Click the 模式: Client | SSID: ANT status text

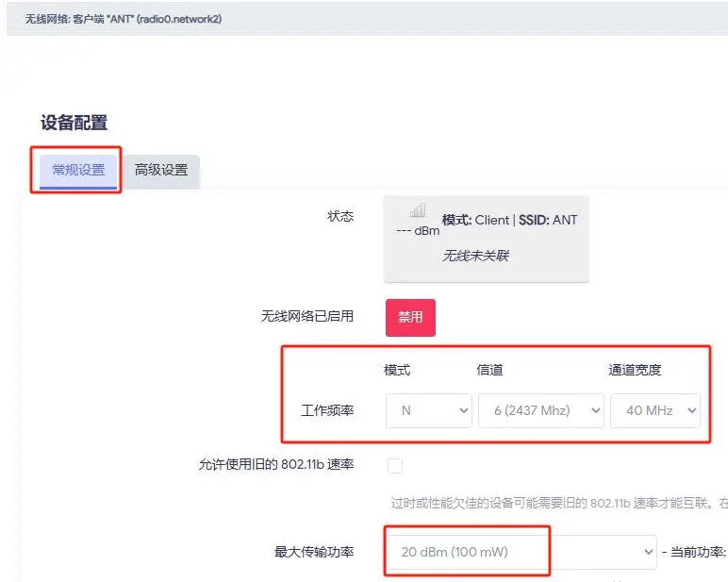509,220
